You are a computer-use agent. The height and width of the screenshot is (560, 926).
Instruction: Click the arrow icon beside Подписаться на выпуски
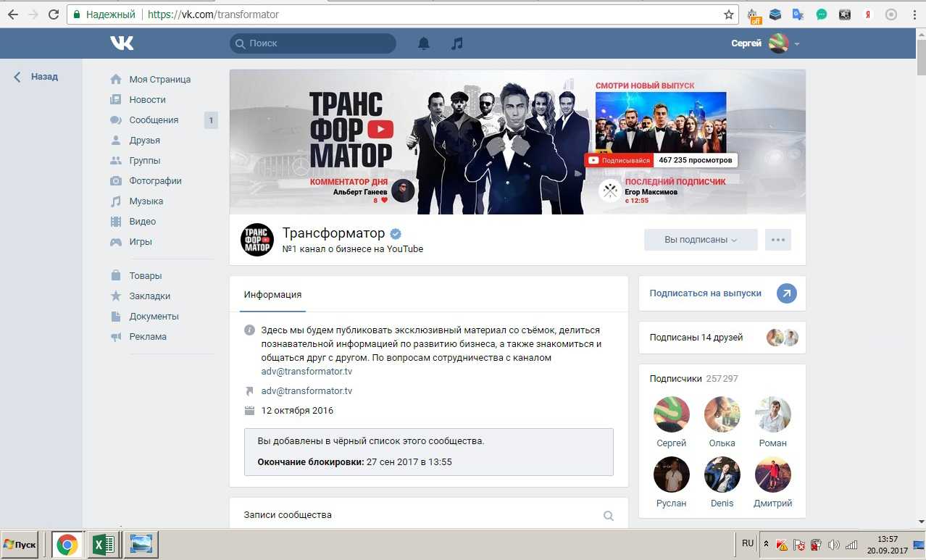[x=786, y=293]
